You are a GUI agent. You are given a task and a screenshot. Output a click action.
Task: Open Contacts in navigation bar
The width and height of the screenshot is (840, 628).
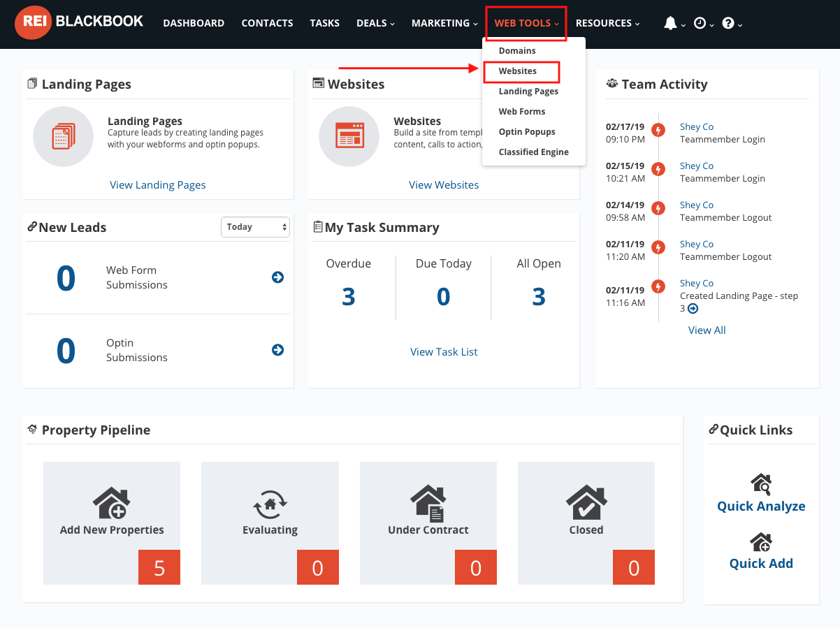267,23
